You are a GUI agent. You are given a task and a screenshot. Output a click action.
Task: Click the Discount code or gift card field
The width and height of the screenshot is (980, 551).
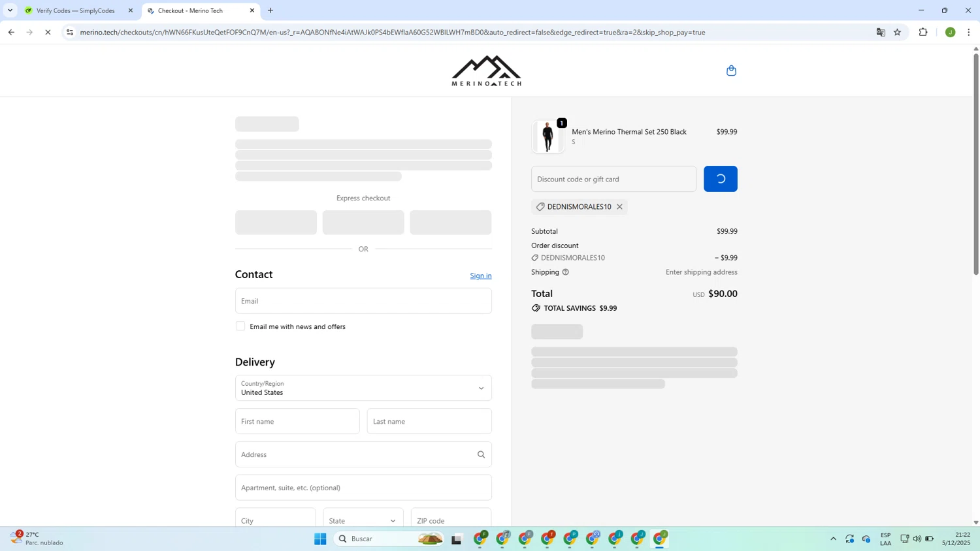point(613,179)
